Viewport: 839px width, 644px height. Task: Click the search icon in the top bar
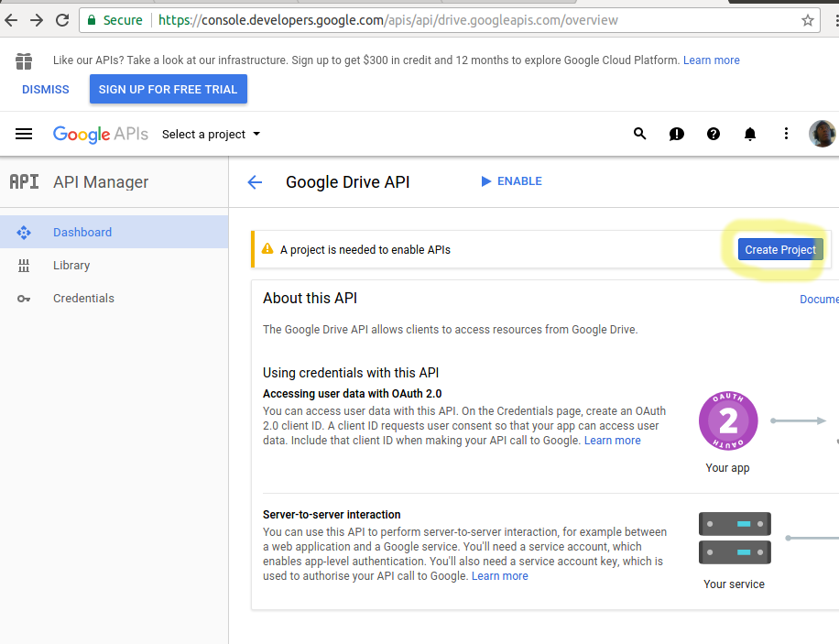pos(639,134)
